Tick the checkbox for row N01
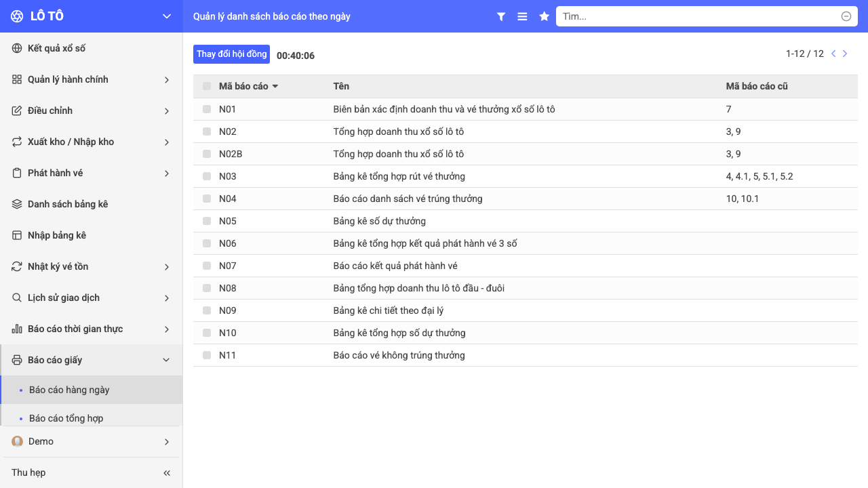This screenshot has width=868, height=488. coord(207,109)
